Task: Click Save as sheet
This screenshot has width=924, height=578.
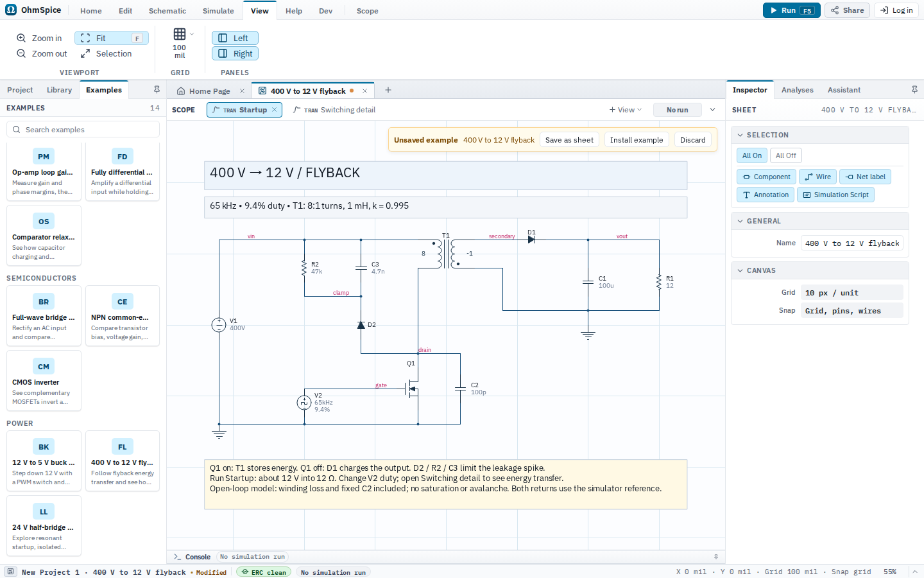Action: pyautogui.click(x=569, y=140)
